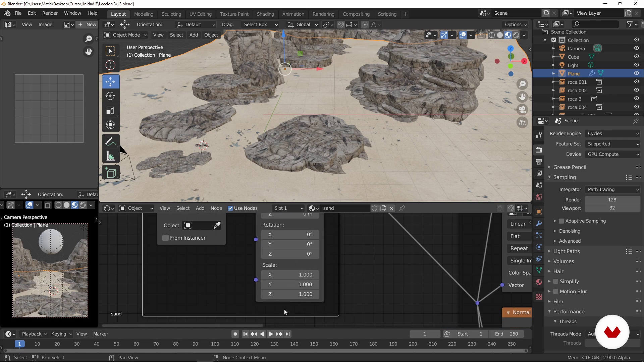This screenshot has width=644, height=362.
Task: Click New image button in image editor
Action: tap(87, 24)
